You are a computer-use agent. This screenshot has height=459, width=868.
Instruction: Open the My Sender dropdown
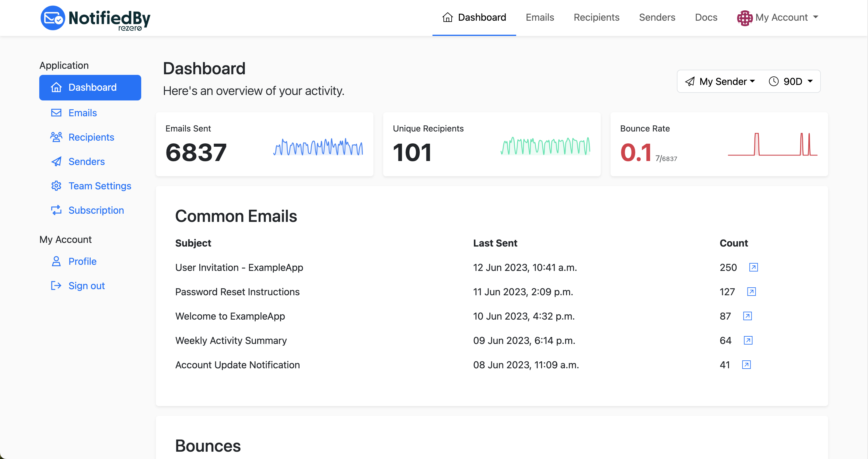[x=720, y=81]
